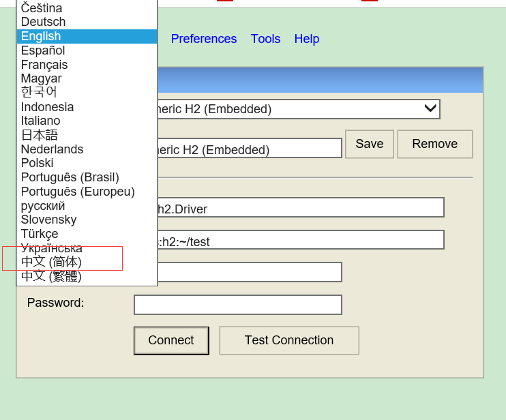
Task: Select the highlighted English option
Action: [x=41, y=36]
